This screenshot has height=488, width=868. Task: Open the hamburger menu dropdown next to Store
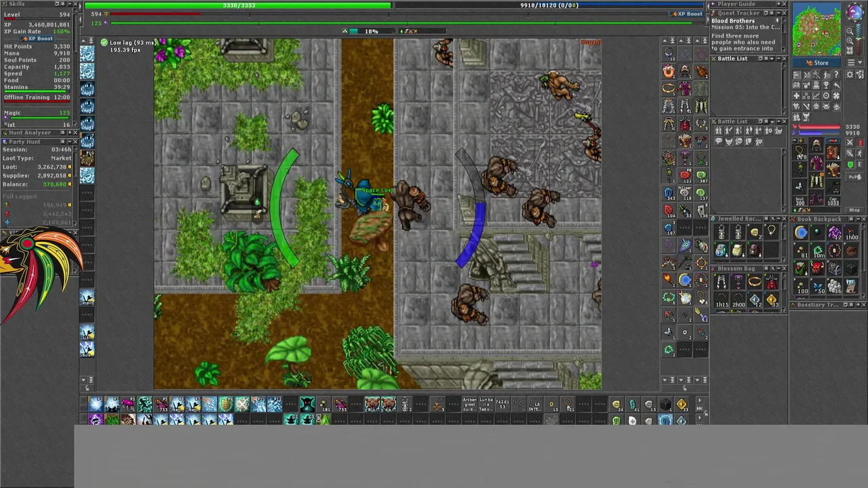point(855,62)
